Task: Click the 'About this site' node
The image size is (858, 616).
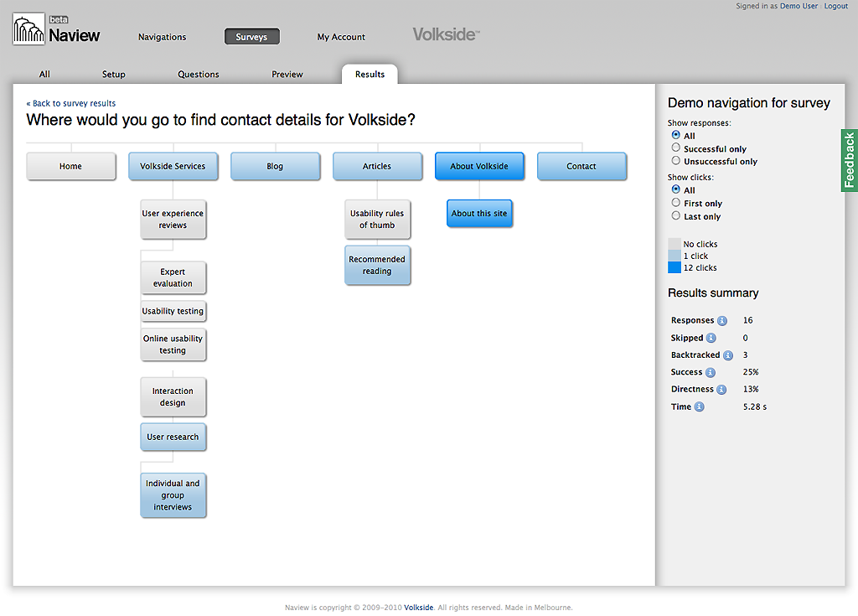Action: coord(479,214)
